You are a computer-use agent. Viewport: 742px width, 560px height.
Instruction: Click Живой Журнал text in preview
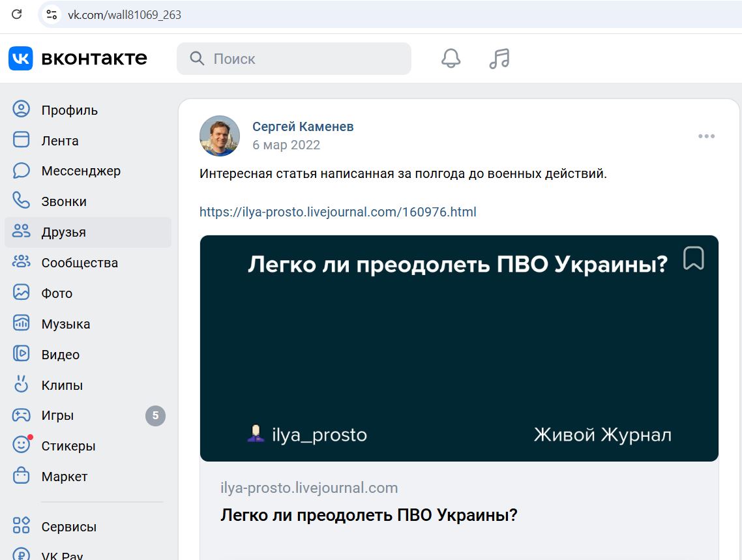(x=602, y=434)
